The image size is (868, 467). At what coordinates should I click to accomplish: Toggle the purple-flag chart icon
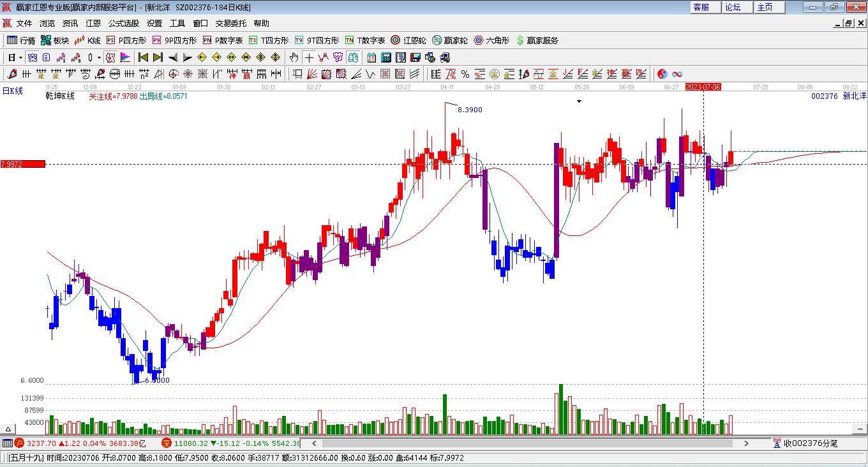126,57
